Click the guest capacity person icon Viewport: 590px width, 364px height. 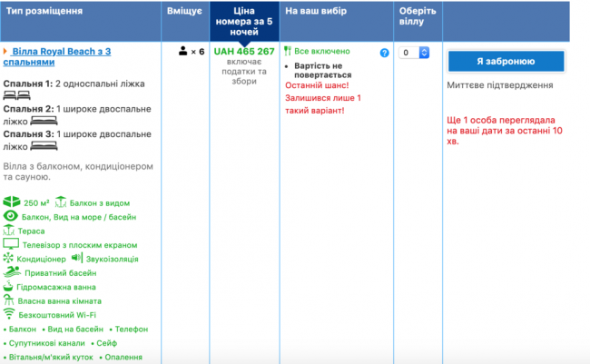(182, 52)
